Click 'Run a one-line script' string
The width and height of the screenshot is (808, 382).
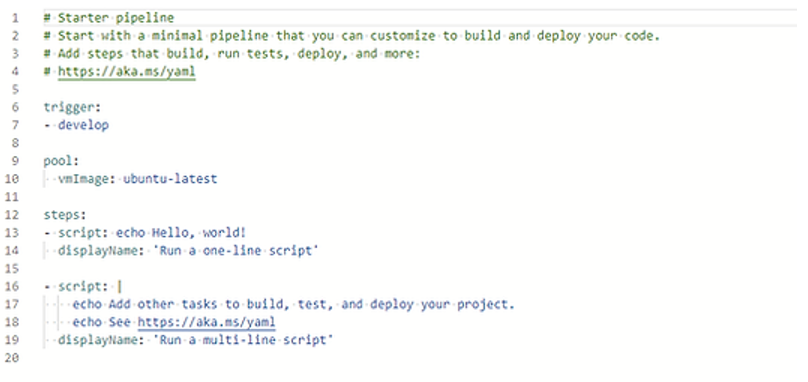point(236,251)
